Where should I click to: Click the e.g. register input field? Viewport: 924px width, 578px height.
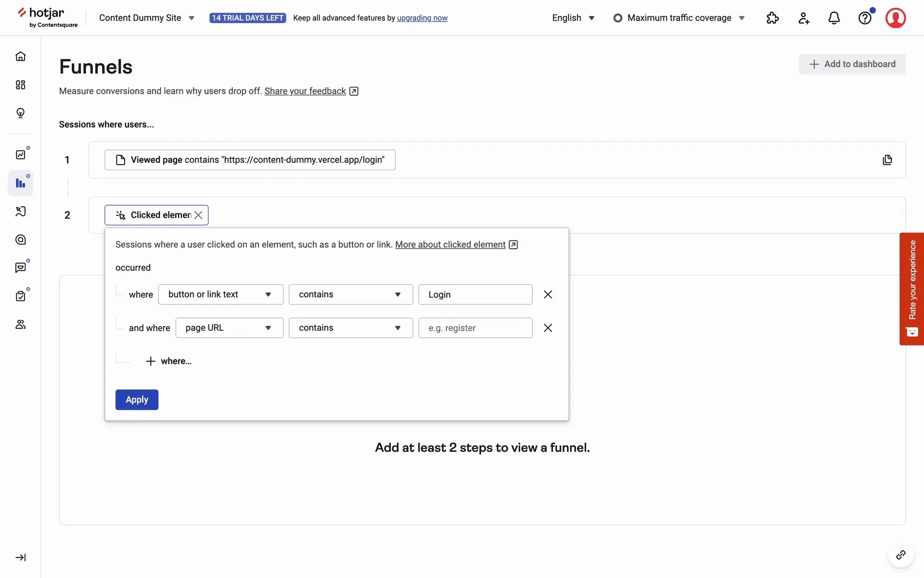pos(475,328)
